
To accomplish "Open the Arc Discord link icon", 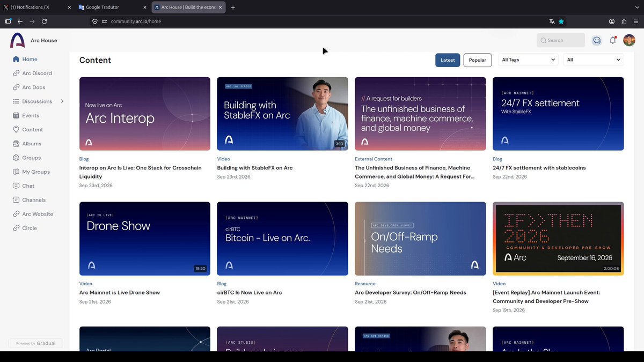I will (x=16, y=73).
